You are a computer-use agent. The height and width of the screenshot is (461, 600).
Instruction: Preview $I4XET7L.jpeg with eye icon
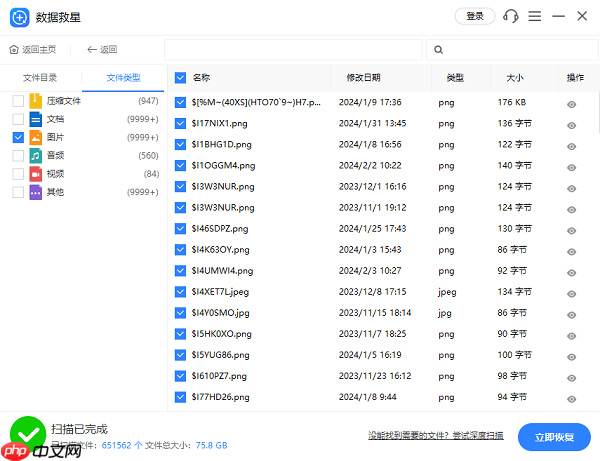[x=572, y=294]
